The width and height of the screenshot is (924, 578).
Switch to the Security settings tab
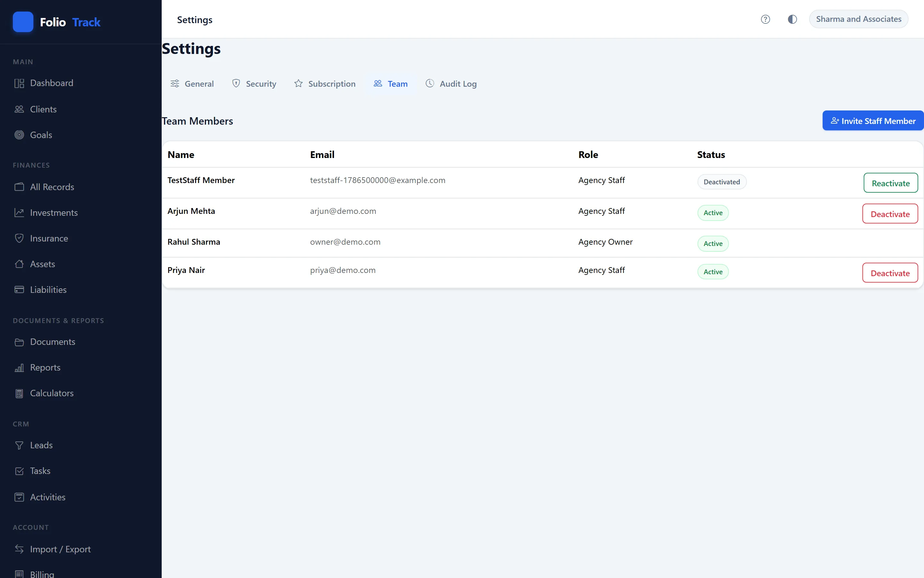254,84
